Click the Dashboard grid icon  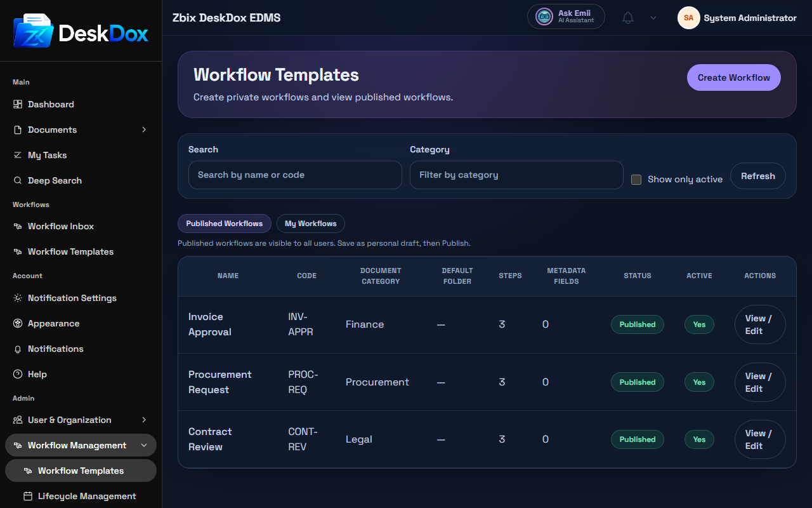pyautogui.click(x=18, y=104)
